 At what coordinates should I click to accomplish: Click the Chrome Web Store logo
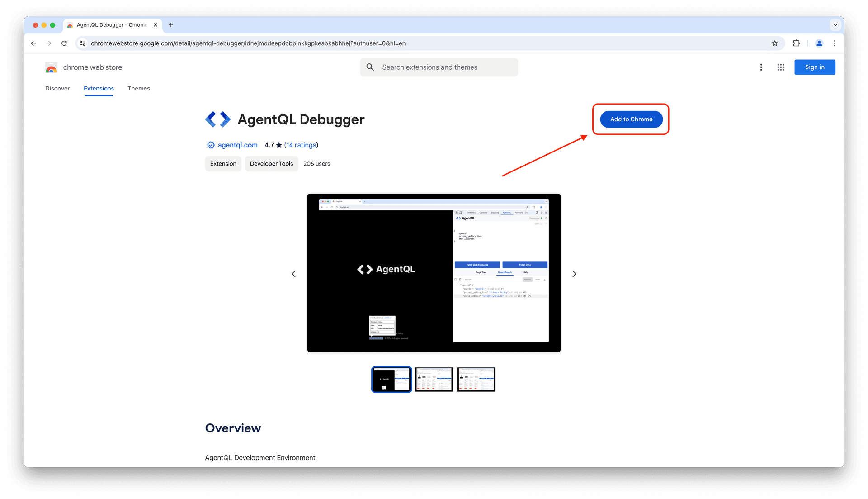coord(51,67)
